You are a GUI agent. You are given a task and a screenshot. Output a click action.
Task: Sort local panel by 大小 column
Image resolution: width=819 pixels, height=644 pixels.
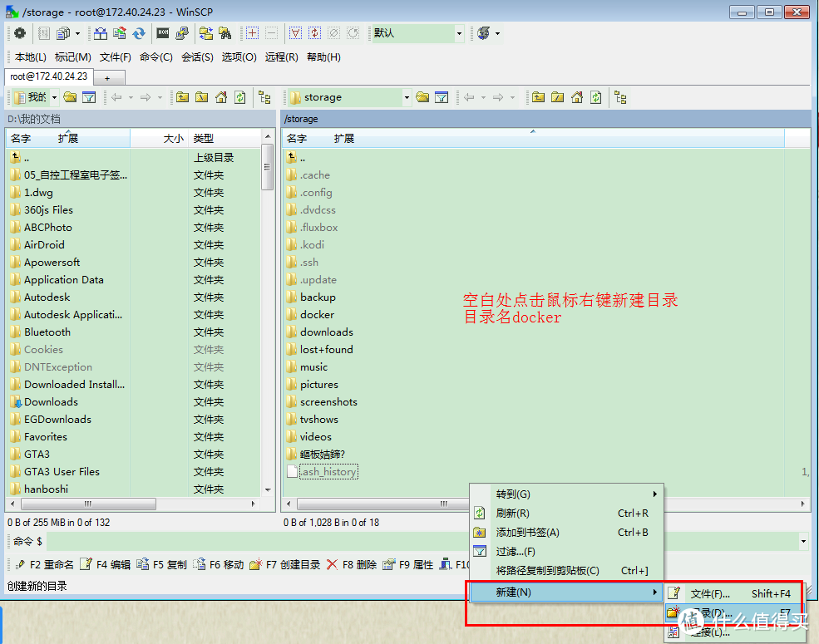pos(160,138)
